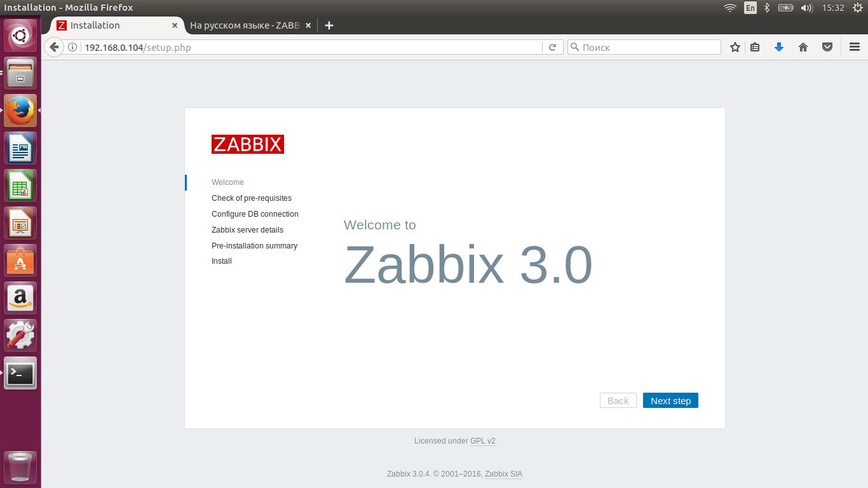The width and height of the screenshot is (868, 488).
Task: Open a new browser tab
Action: (329, 25)
